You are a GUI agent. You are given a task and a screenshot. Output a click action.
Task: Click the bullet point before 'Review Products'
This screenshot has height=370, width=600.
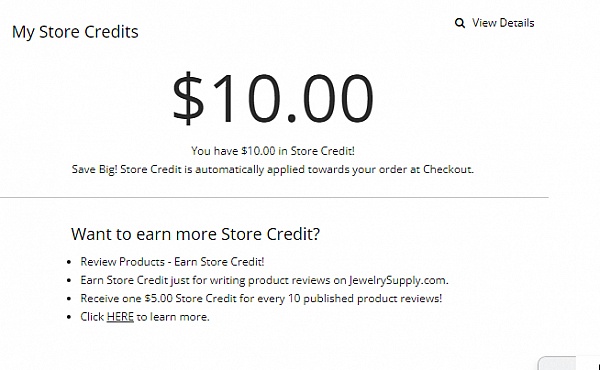(69, 262)
